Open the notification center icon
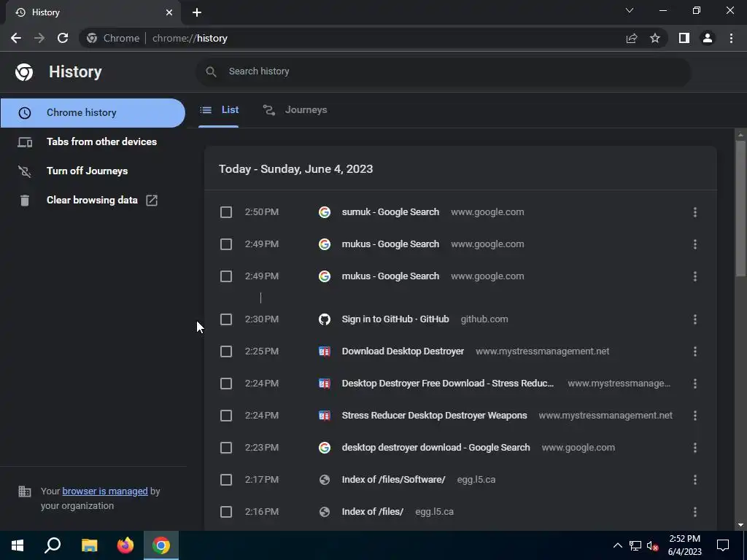The image size is (747, 560). pos(723,545)
